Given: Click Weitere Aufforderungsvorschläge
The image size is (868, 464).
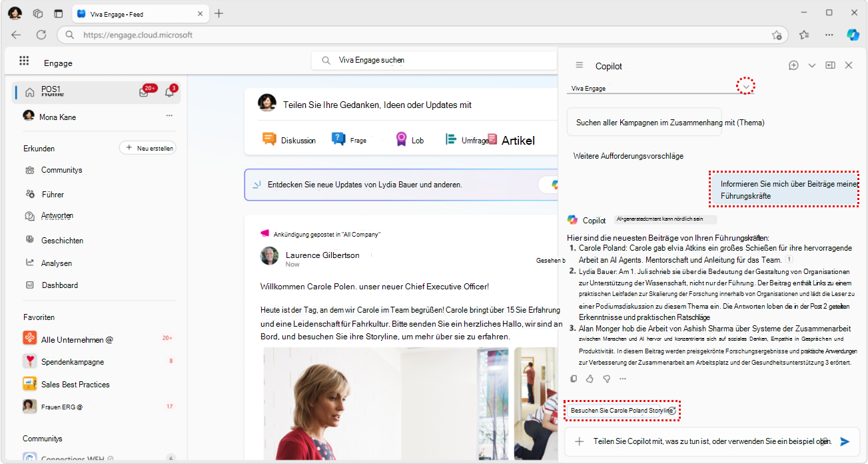Looking at the screenshot, I should point(628,155).
